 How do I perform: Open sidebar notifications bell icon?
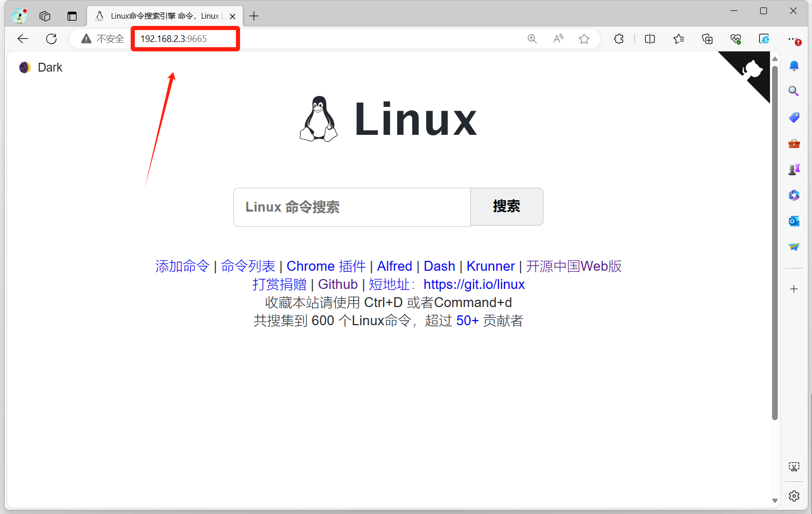pyautogui.click(x=794, y=66)
